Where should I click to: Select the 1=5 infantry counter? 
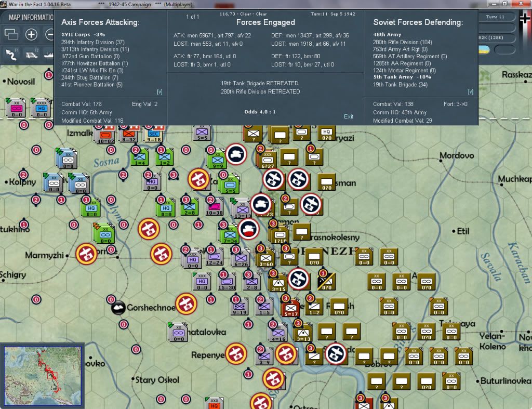(x=264, y=307)
